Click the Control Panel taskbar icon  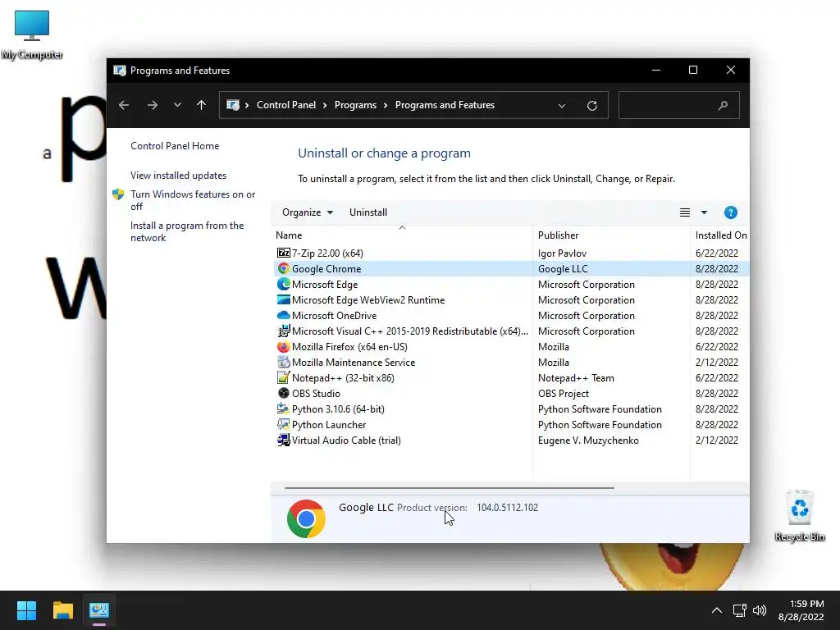point(99,610)
